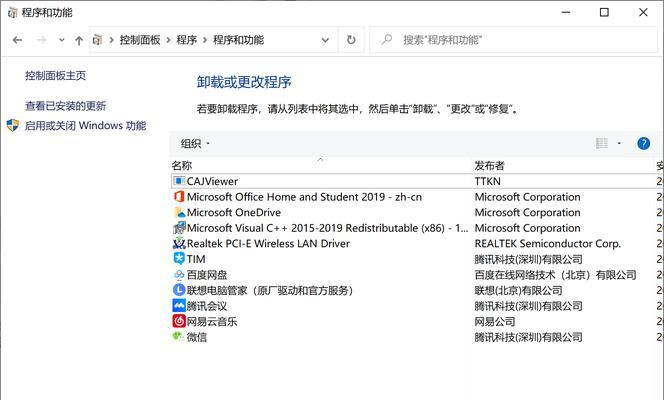
Task: Select the 微信 name text
Action: pyautogui.click(x=197, y=337)
